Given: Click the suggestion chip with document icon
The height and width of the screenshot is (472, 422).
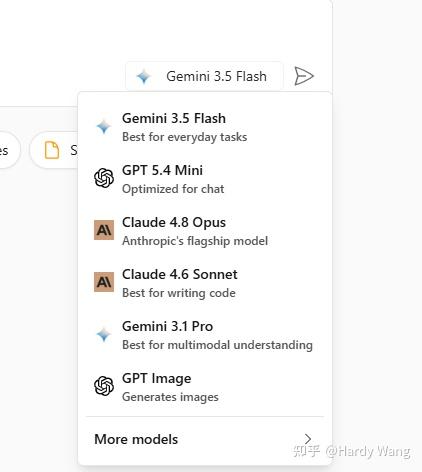Looking at the screenshot, I should (54, 150).
